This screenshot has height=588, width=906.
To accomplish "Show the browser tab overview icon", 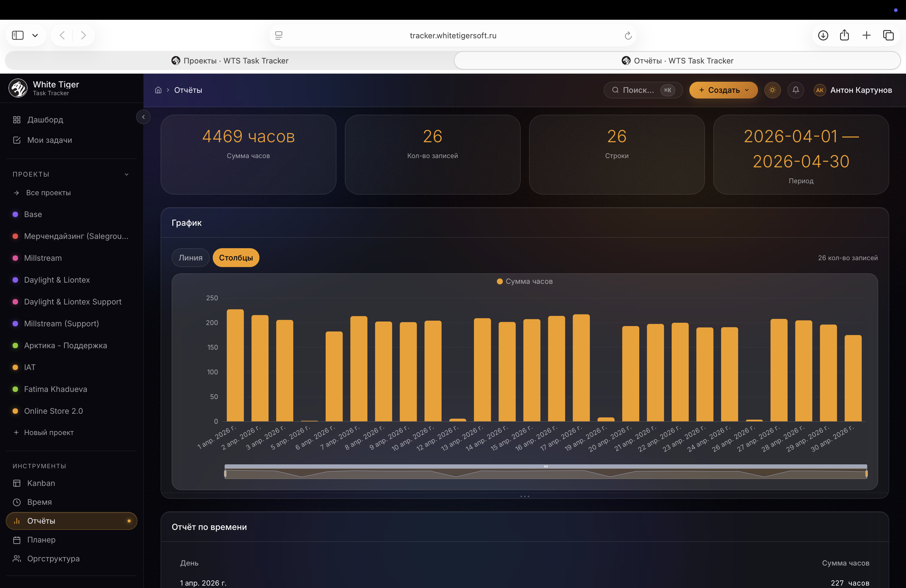I will pyautogui.click(x=888, y=35).
